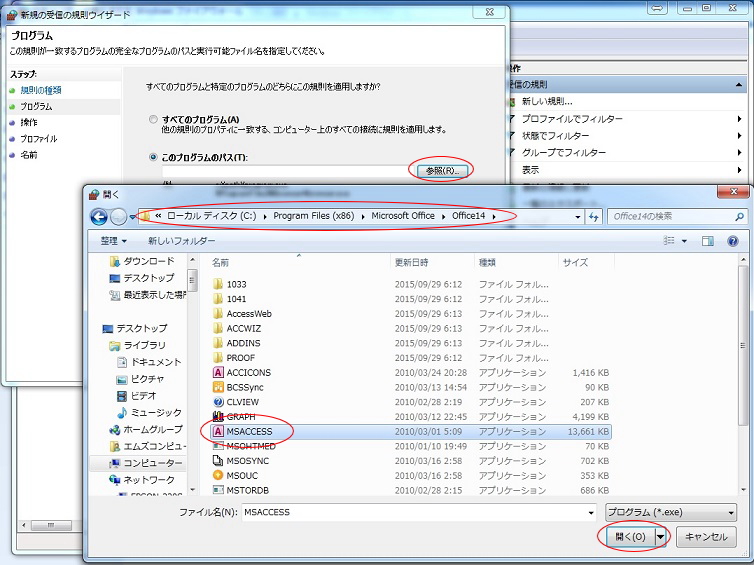Select the MSOUC application icon
Viewport: 754px width, 565px height.
(x=218, y=476)
